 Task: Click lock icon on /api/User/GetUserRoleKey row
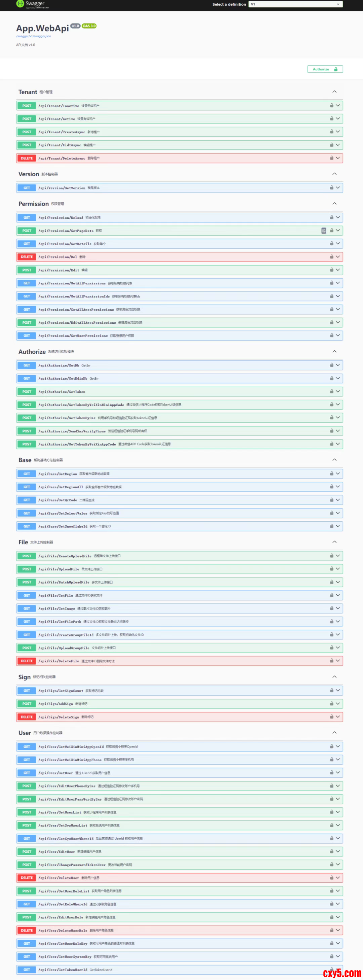[x=331, y=943]
